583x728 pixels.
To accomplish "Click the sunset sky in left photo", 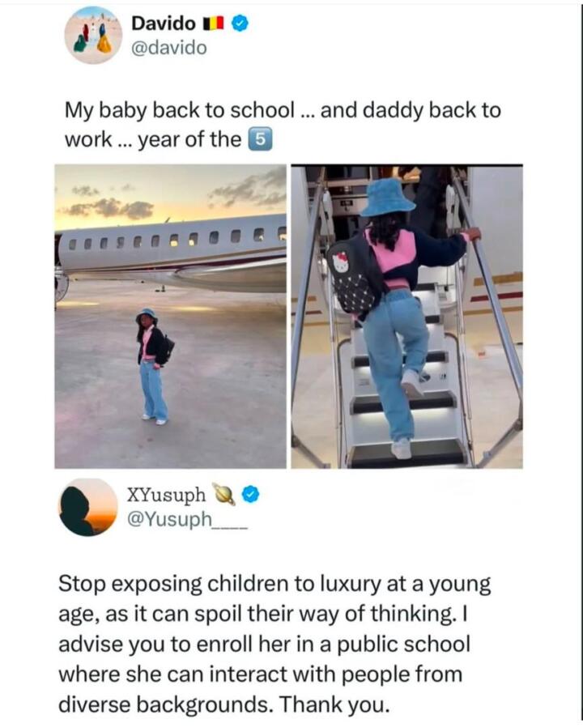I will 170,195.
